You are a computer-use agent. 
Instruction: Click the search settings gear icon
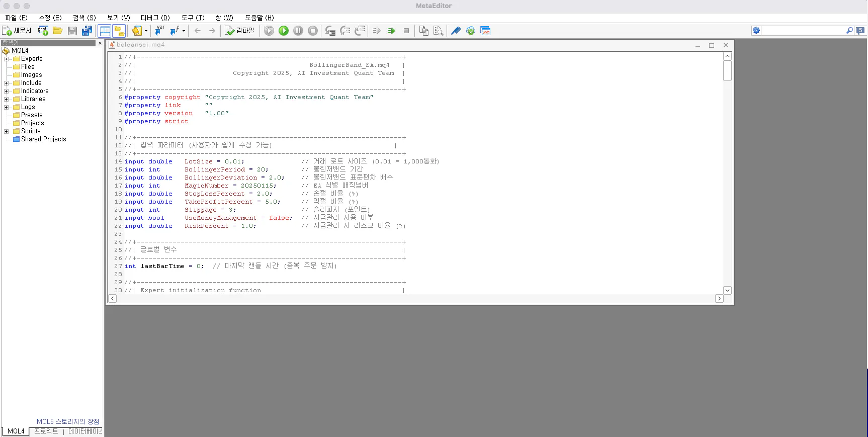[x=756, y=31]
